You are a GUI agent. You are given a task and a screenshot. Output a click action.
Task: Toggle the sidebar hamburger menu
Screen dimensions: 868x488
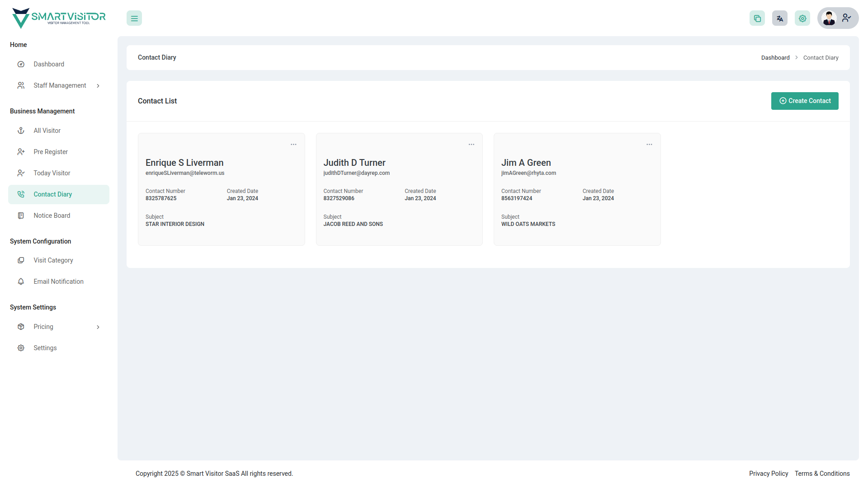point(134,18)
